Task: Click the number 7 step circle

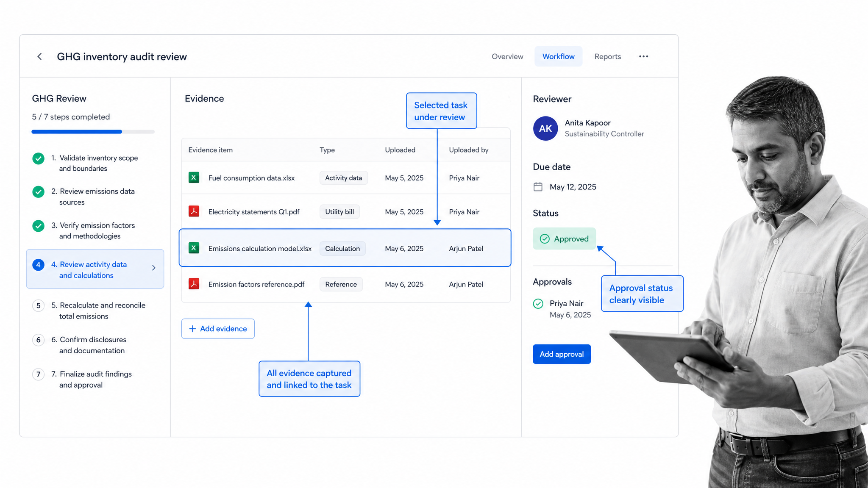Action: (x=38, y=374)
